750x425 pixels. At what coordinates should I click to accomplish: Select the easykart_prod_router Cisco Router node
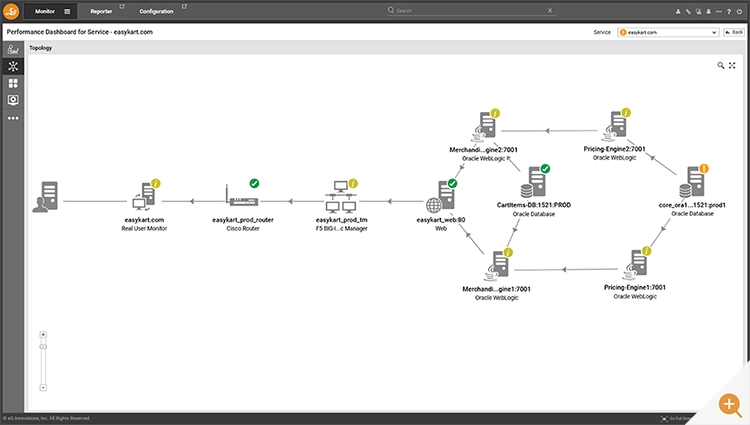click(x=243, y=196)
